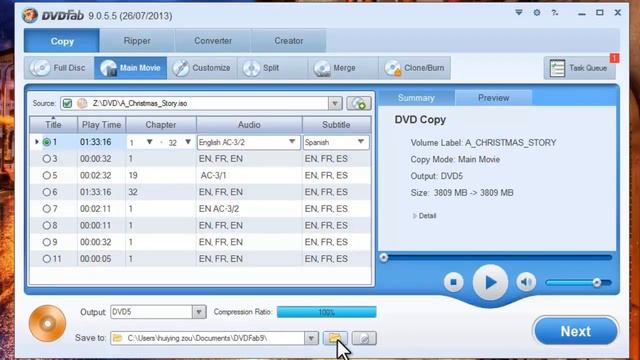Open the help question mark menu
Screen dimensions: 640x360
pos(555,13)
